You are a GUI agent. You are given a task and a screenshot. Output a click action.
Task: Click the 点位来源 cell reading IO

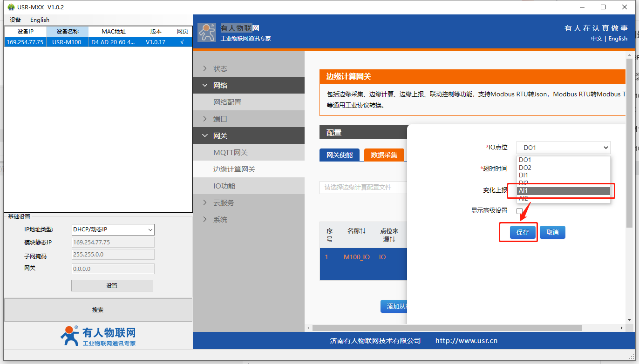point(382,257)
